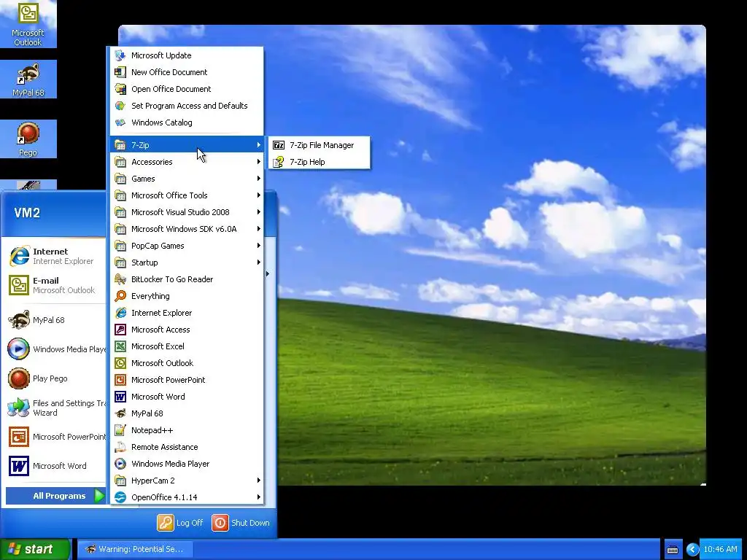
Task: Click Set Program Access and Defaults icon
Action: pos(120,106)
